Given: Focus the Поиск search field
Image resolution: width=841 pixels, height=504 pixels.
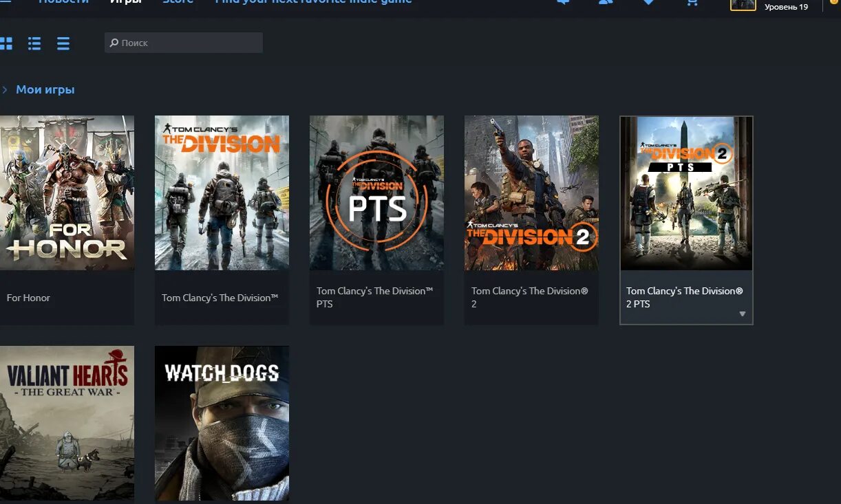Looking at the screenshot, I should click(184, 43).
